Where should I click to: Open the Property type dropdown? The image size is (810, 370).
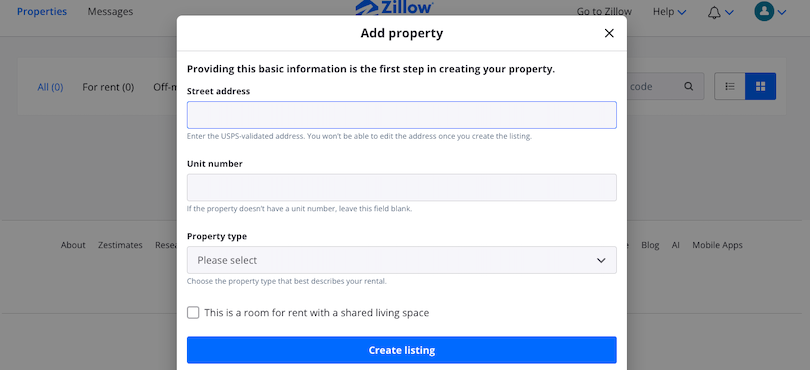pos(401,260)
